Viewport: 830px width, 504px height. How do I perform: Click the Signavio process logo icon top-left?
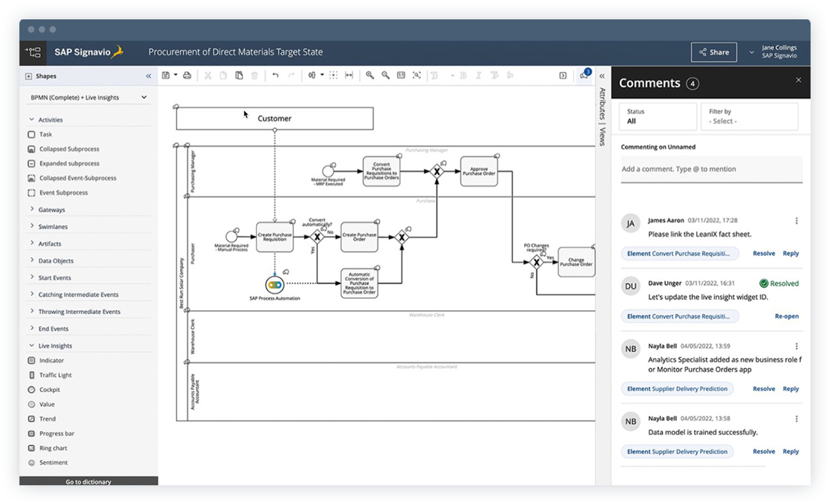click(x=32, y=52)
